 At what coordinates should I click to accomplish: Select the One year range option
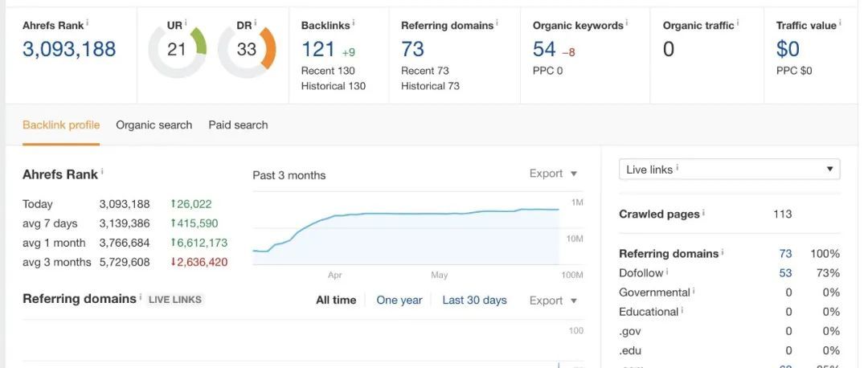[x=399, y=301]
